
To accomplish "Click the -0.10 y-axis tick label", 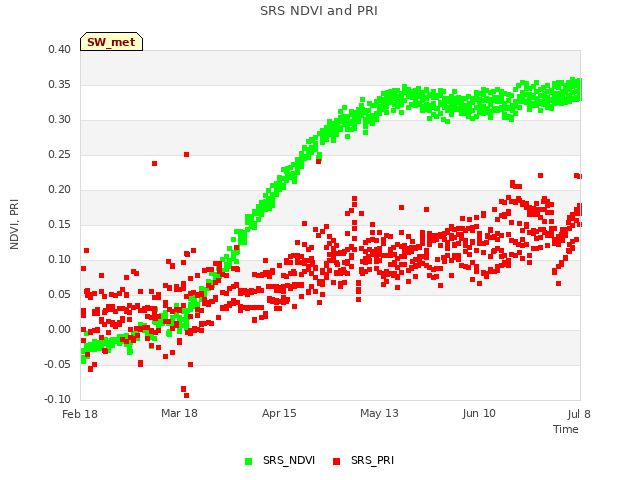I will [x=58, y=399].
